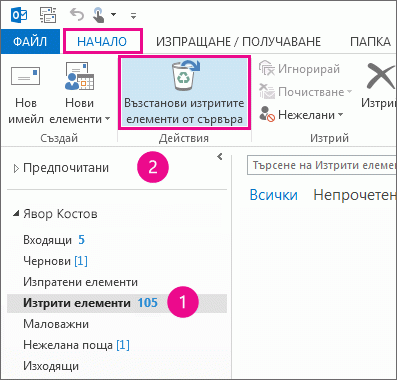The height and width of the screenshot is (380, 397).
Task: Open Touch/Mouse mode dropdown arrow
Action: click(114, 14)
